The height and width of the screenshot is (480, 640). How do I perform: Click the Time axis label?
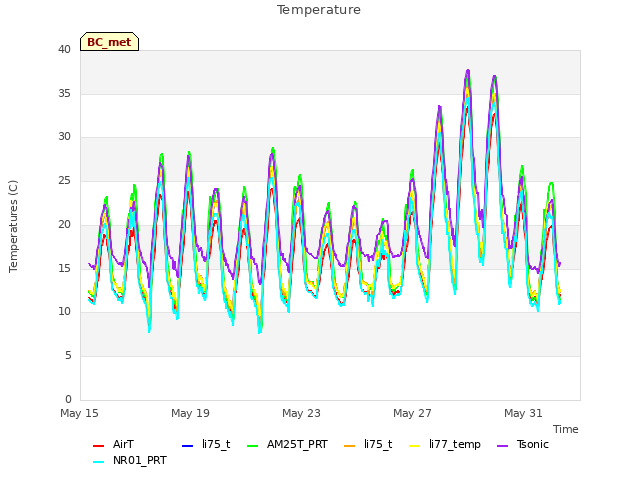tap(566, 429)
